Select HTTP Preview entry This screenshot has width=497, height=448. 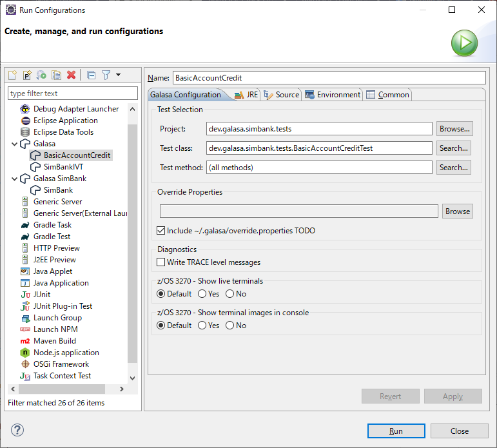(57, 248)
